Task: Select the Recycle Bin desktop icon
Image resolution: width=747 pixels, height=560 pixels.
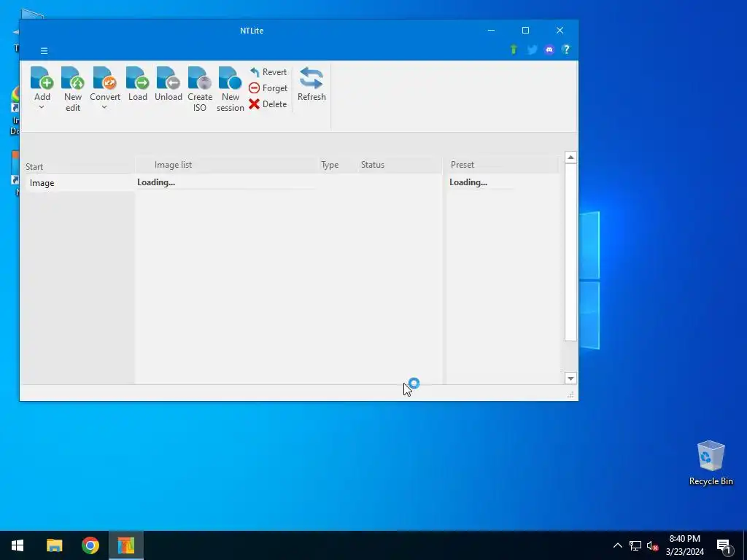Action: click(711, 463)
